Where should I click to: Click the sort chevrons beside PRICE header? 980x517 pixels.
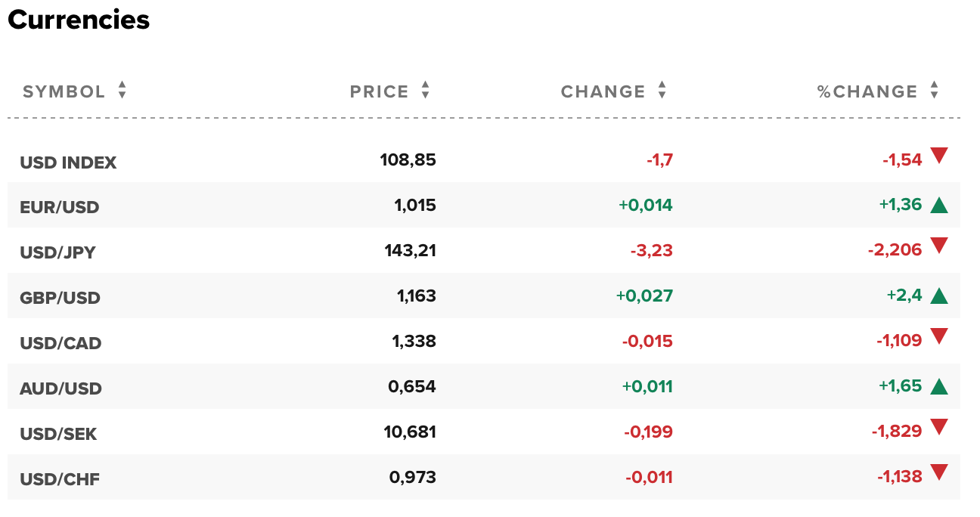point(426,91)
